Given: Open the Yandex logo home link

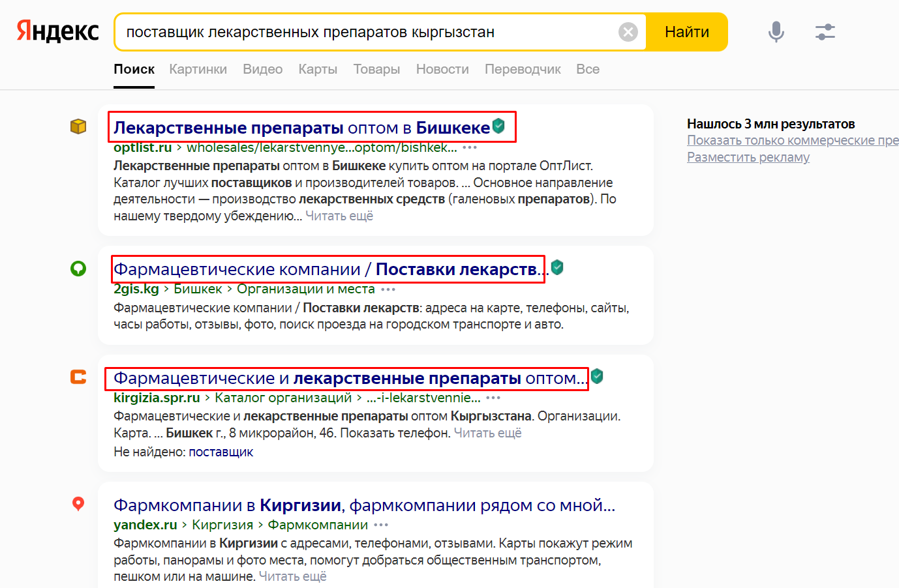Looking at the screenshot, I should click(58, 31).
